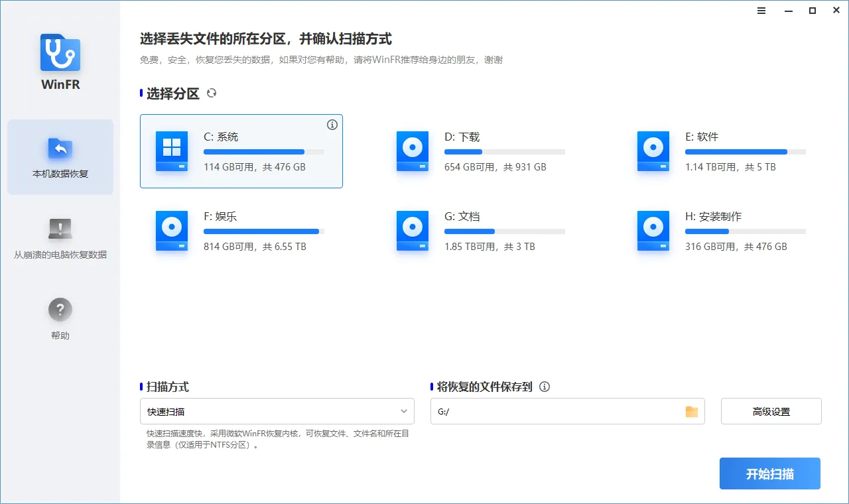Click the E: 软件 usage bar
Viewport: 849px width, 504px height.
(x=746, y=152)
